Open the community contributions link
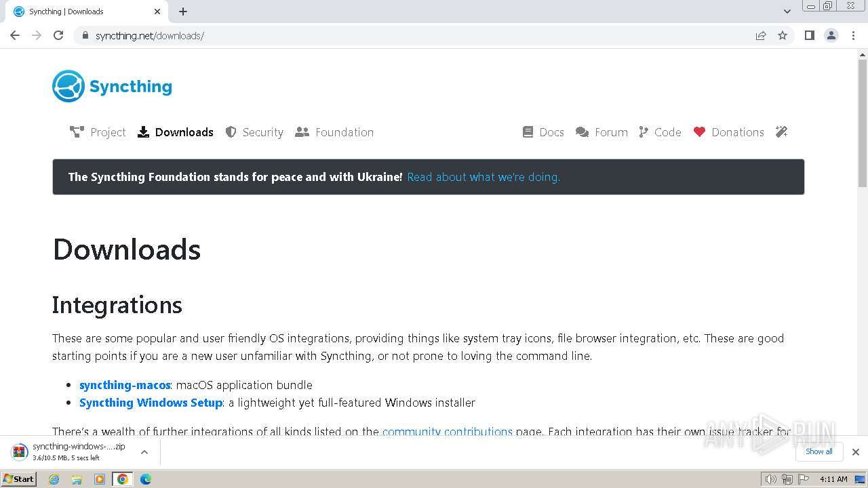The width and height of the screenshot is (868, 488). coord(448,431)
